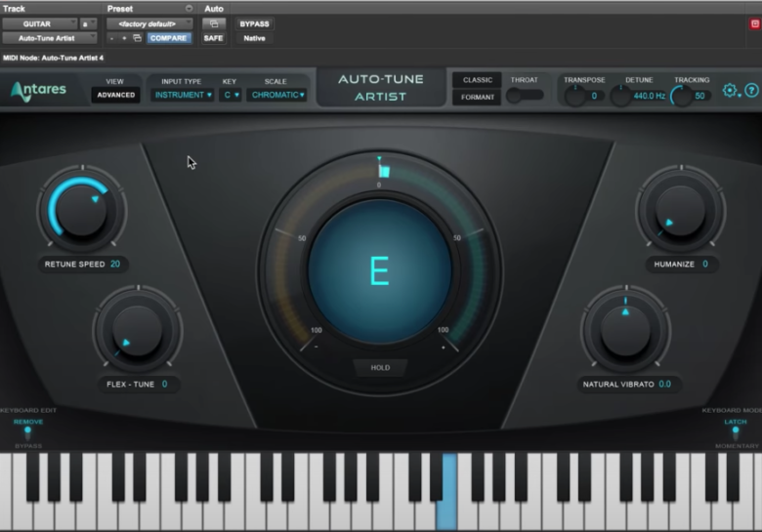The height and width of the screenshot is (532, 762).
Task: Click the help question mark icon
Action: click(751, 90)
